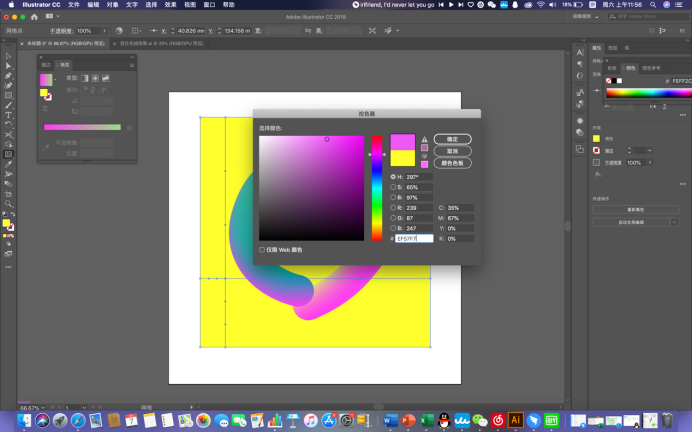
Task: Open the zoom level dropdown at 66.67%
Action: 43,408
